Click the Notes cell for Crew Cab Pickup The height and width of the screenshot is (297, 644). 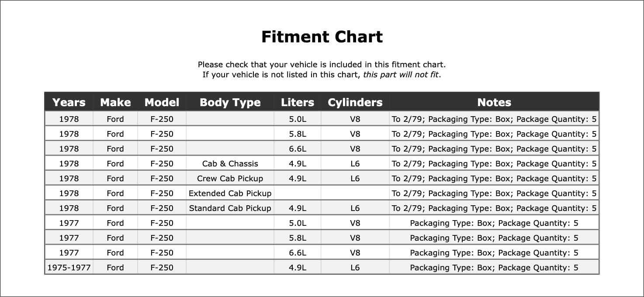coord(494,179)
